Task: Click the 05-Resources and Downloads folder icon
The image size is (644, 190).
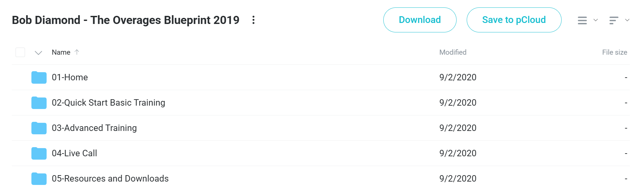Action: 39,179
